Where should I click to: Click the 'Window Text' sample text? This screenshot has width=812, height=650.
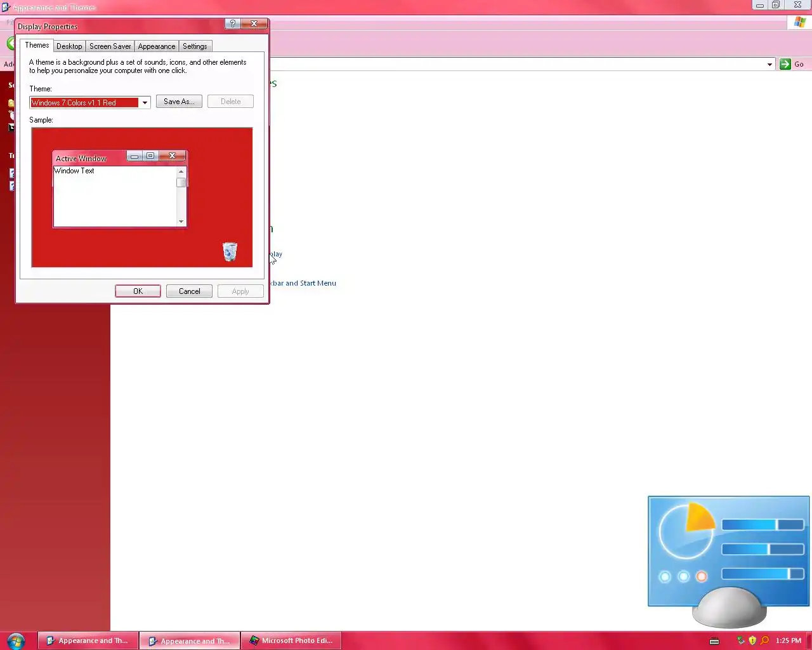(74, 171)
